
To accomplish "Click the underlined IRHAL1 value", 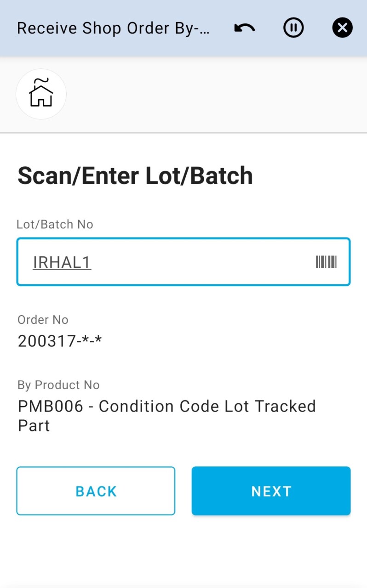I will [62, 262].
